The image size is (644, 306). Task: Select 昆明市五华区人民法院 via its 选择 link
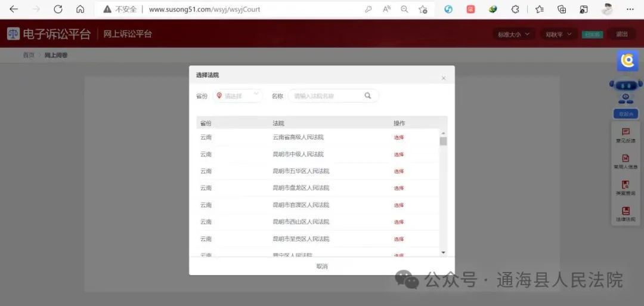tap(399, 171)
